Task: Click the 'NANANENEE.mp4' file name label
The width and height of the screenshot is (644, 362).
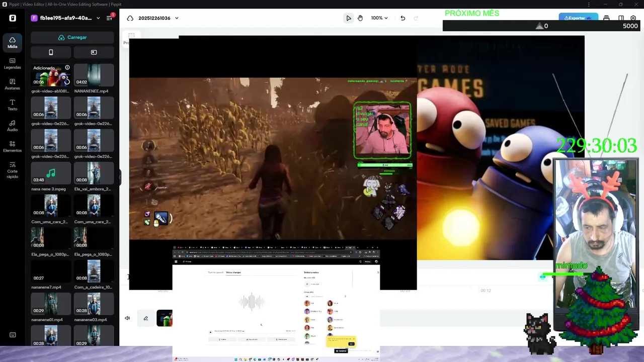Action: [91, 91]
